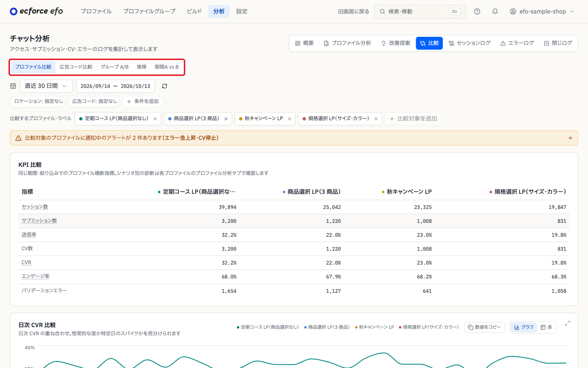Image resolution: width=588 pixels, height=368 pixels.
Task: Click the date range 2026/09/14 ～ 2026/10/13 field
Action: point(116,86)
